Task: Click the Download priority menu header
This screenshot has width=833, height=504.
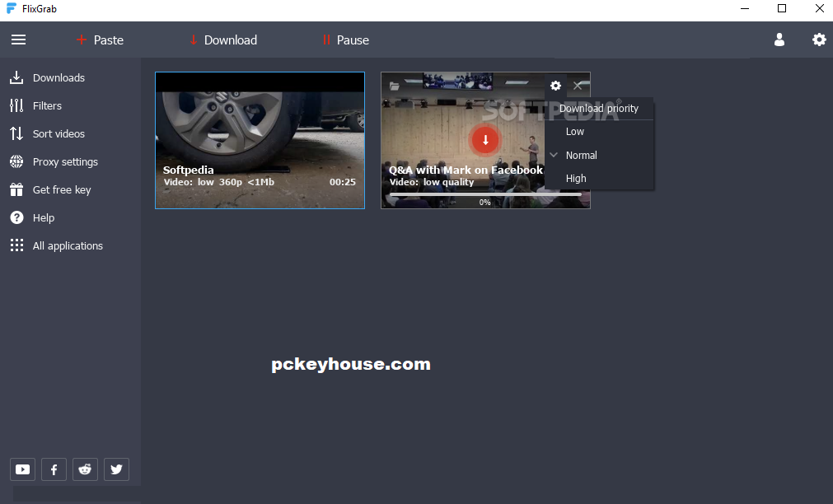Action: pos(599,109)
